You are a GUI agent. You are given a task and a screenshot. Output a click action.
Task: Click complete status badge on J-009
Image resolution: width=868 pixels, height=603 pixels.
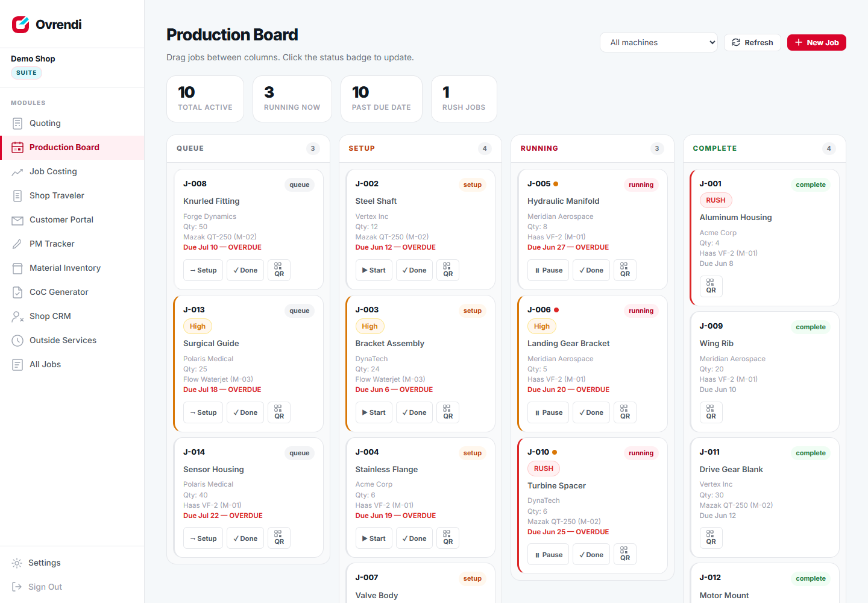pos(811,327)
